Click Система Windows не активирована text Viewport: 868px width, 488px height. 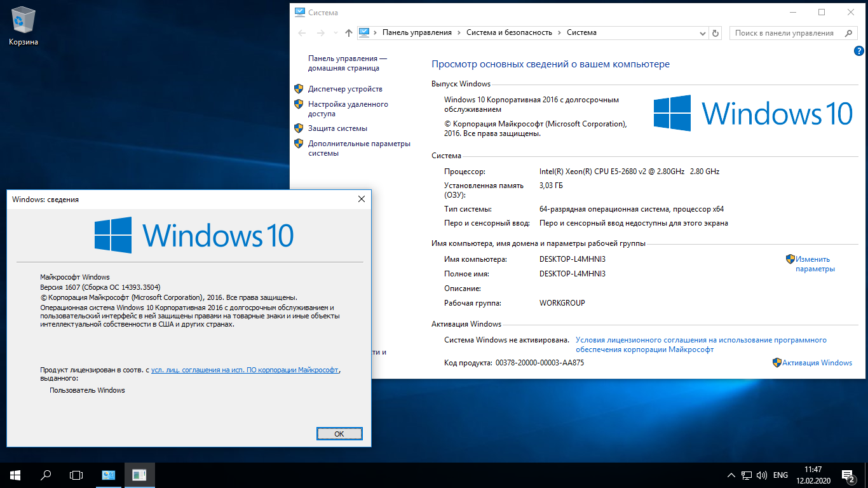pos(506,340)
